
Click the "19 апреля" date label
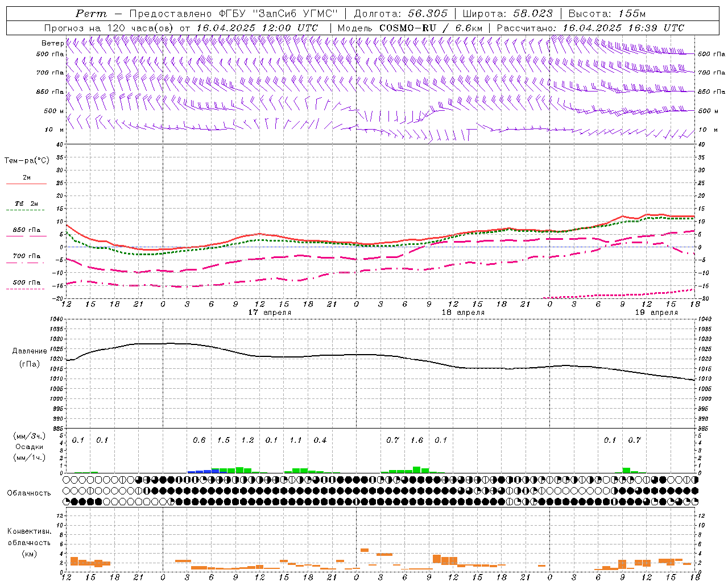[x=656, y=313]
